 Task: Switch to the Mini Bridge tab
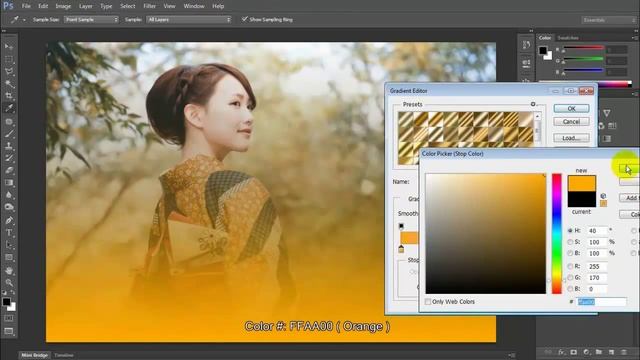click(x=35, y=355)
